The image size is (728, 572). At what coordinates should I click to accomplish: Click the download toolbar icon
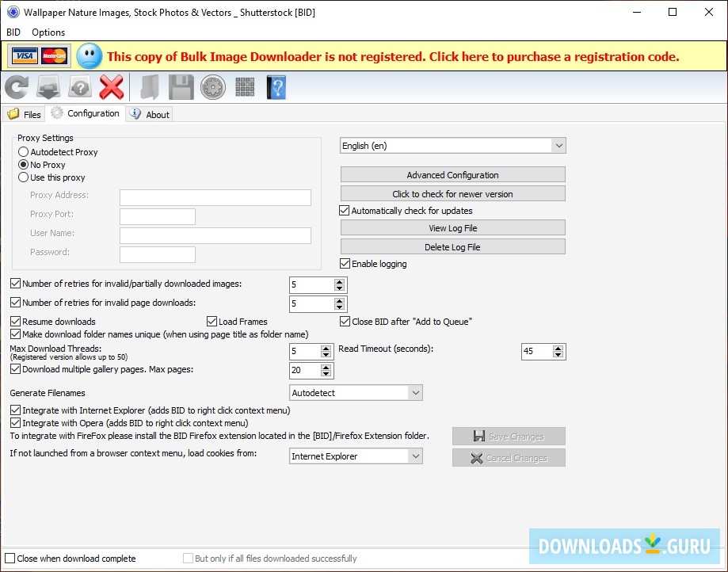click(x=48, y=87)
